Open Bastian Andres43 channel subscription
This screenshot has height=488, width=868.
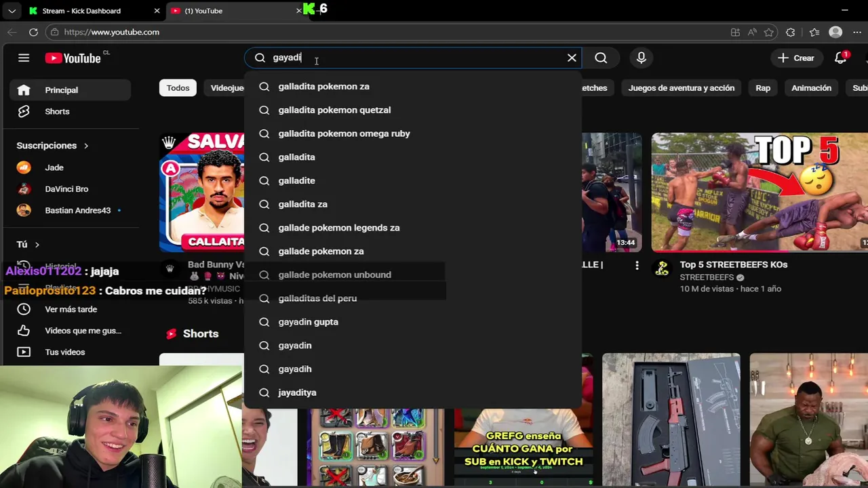tap(70, 210)
